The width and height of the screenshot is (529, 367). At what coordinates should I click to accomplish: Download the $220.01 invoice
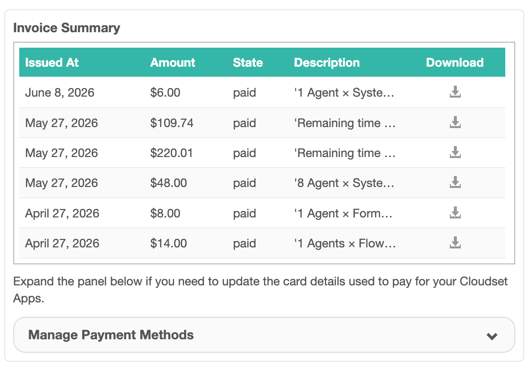point(455,152)
